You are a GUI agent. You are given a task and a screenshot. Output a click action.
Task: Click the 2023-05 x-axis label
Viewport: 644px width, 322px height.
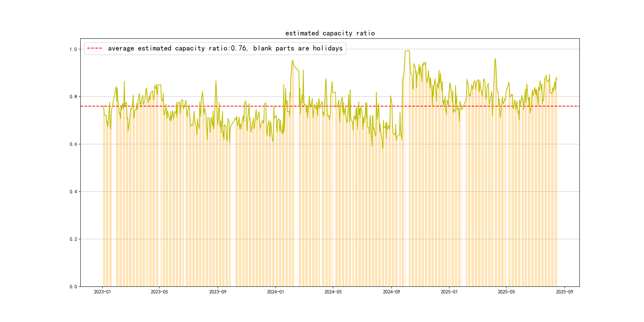coord(159,292)
